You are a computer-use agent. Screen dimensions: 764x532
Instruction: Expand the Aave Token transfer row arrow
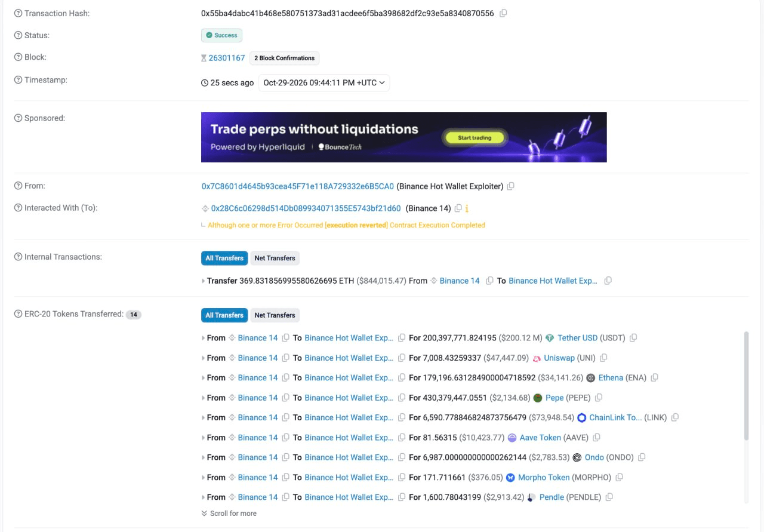coord(203,438)
